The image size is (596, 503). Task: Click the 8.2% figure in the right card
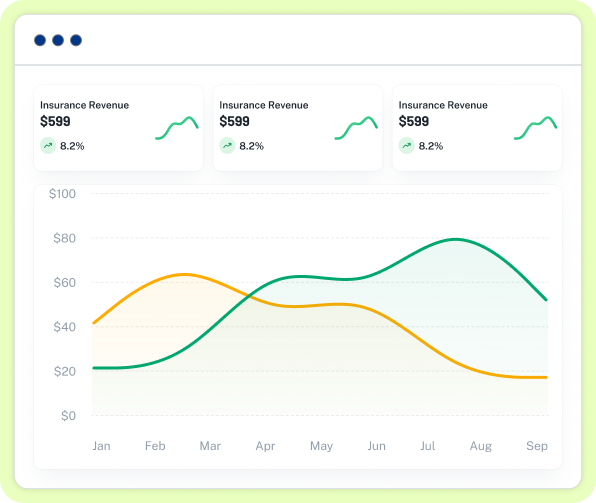point(431,146)
